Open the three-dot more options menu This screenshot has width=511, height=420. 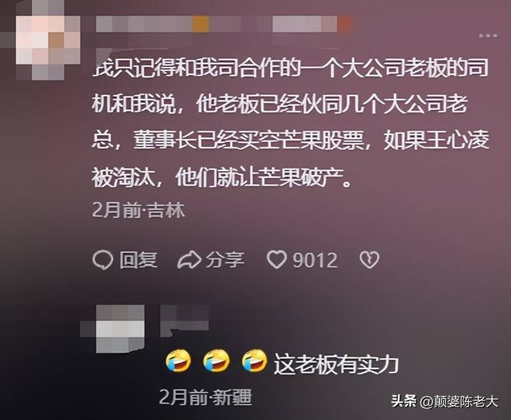(488, 35)
